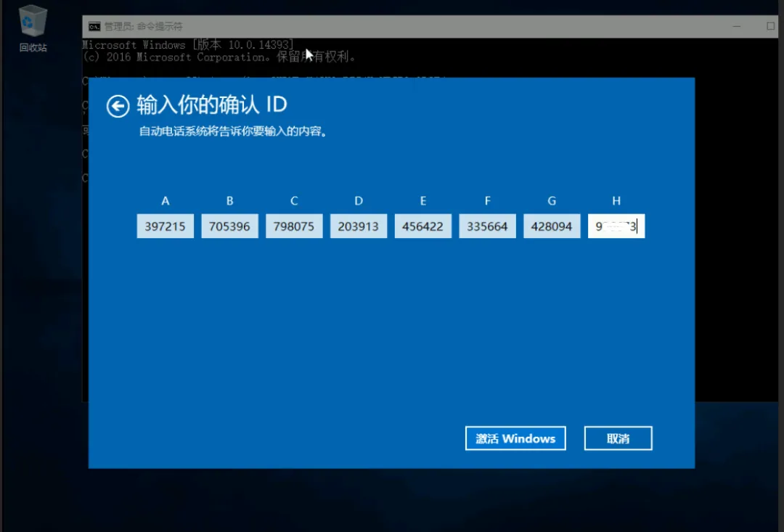Select field E with 456422

422,226
